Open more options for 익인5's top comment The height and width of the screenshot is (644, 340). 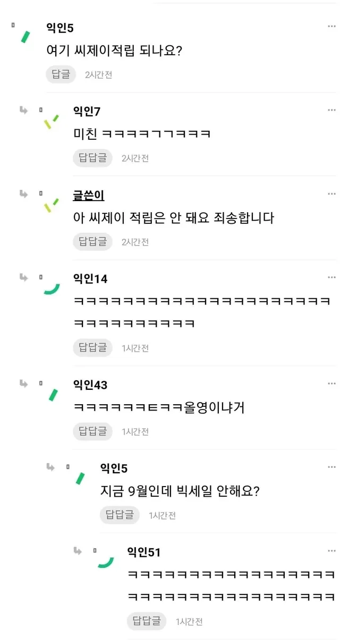tap(331, 27)
